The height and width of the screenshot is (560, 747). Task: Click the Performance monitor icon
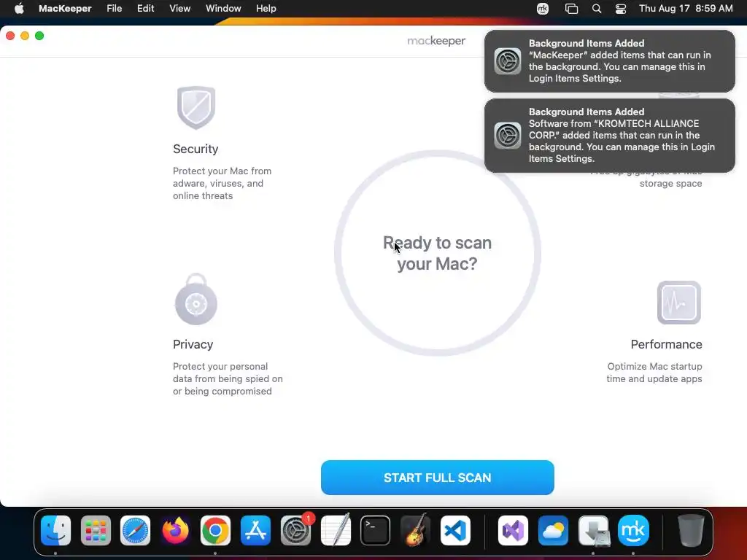point(679,303)
